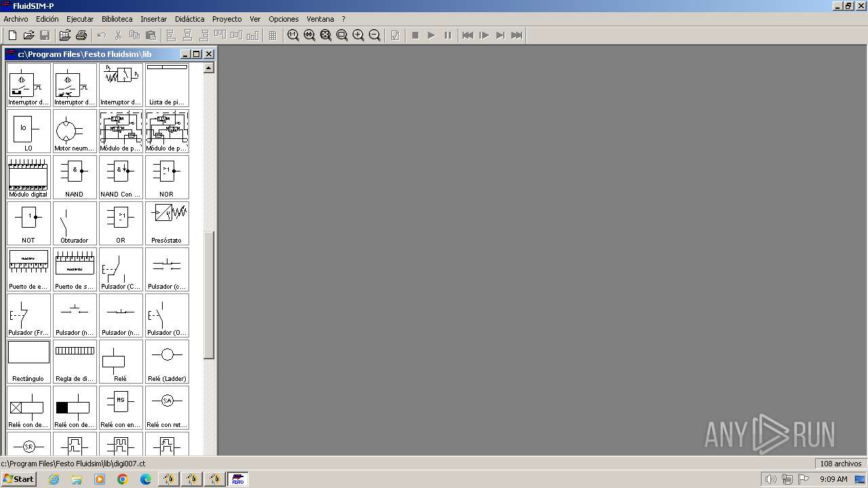The image size is (868, 488).
Task: Open the Ventana menu
Action: [320, 19]
